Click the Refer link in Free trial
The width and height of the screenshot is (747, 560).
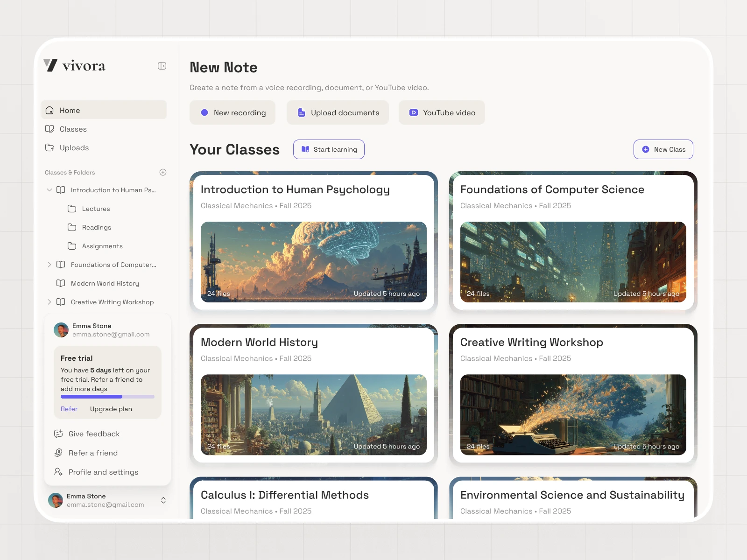[x=69, y=409]
